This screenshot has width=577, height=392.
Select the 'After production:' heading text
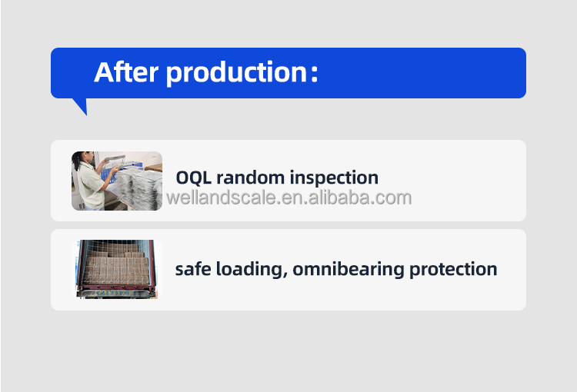[205, 72]
